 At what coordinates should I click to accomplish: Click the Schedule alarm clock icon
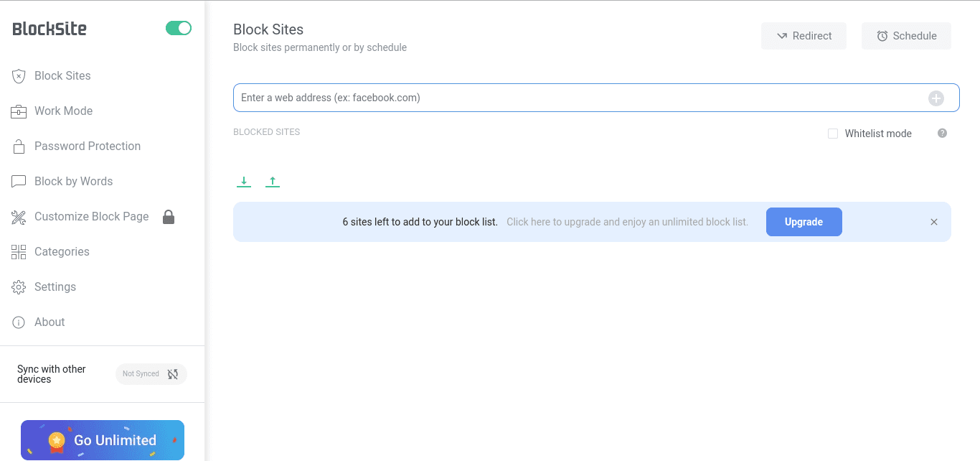pos(882,36)
